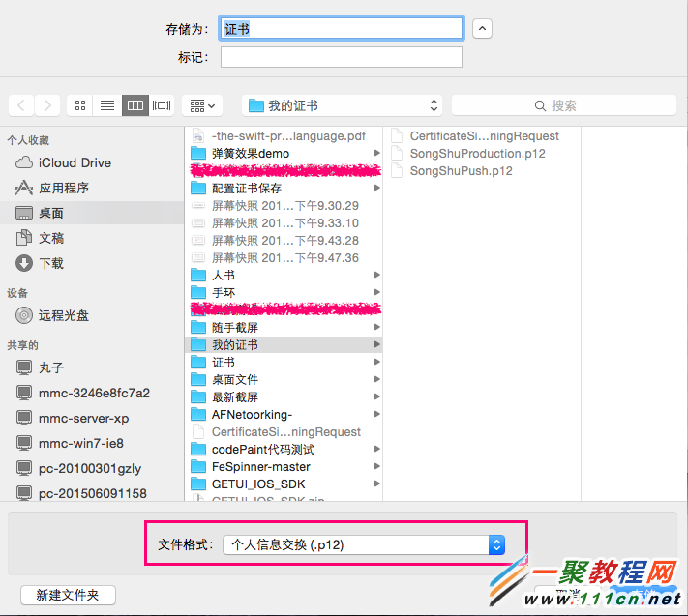Click screenshot file ending 下午9.33.10

pos(284,223)
